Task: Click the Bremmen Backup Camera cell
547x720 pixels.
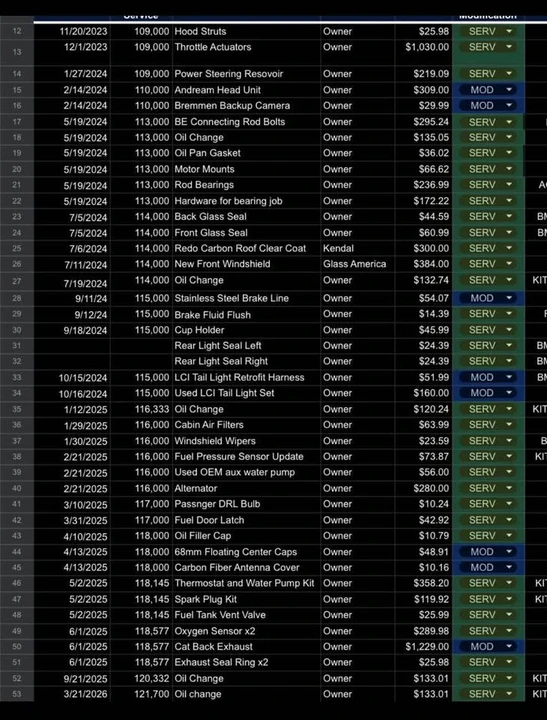Action: (x=246, y=106)
